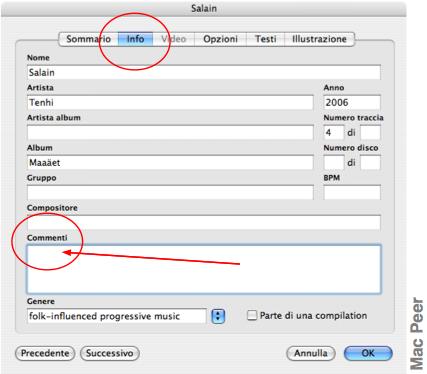Open the Genere dropdown arrows button
The height and width of the screenshot is (374, 427).
pos(218,316)
